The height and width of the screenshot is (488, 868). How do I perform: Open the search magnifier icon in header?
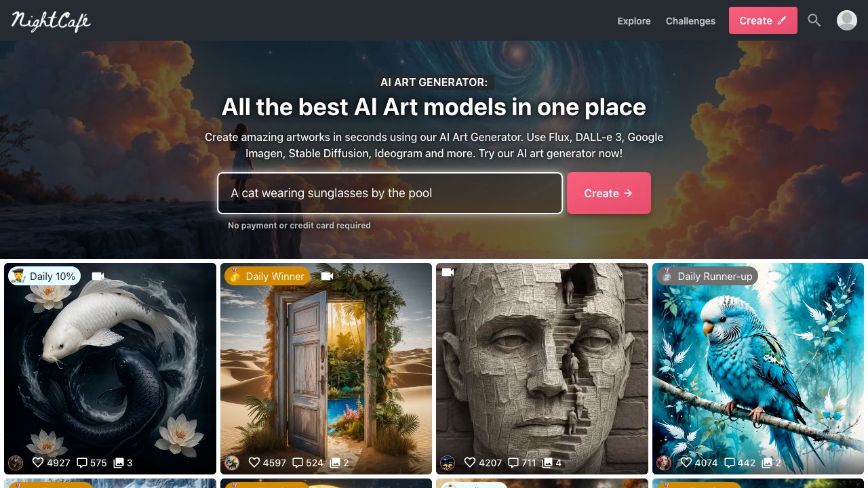click(x=814, y=20)
